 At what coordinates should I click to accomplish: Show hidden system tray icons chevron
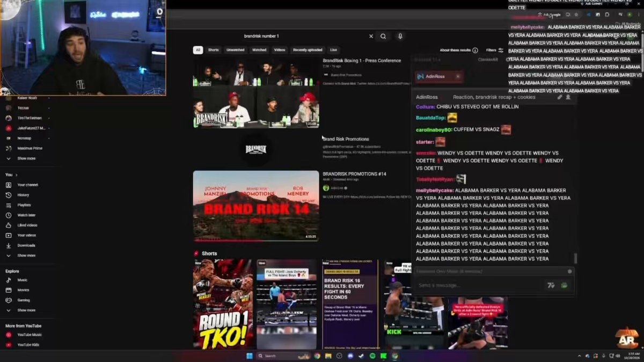point(579,356)
